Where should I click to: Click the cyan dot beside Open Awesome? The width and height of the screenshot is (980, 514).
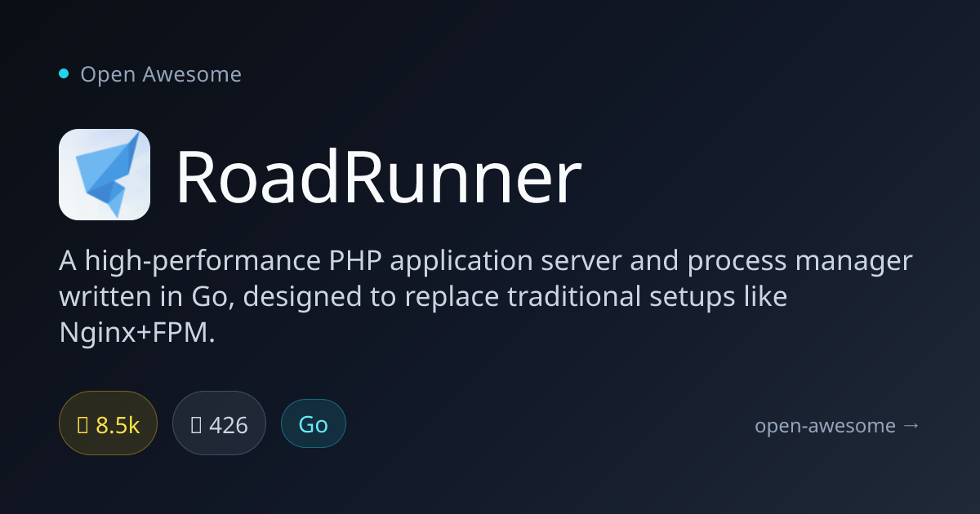coord(64,74)
